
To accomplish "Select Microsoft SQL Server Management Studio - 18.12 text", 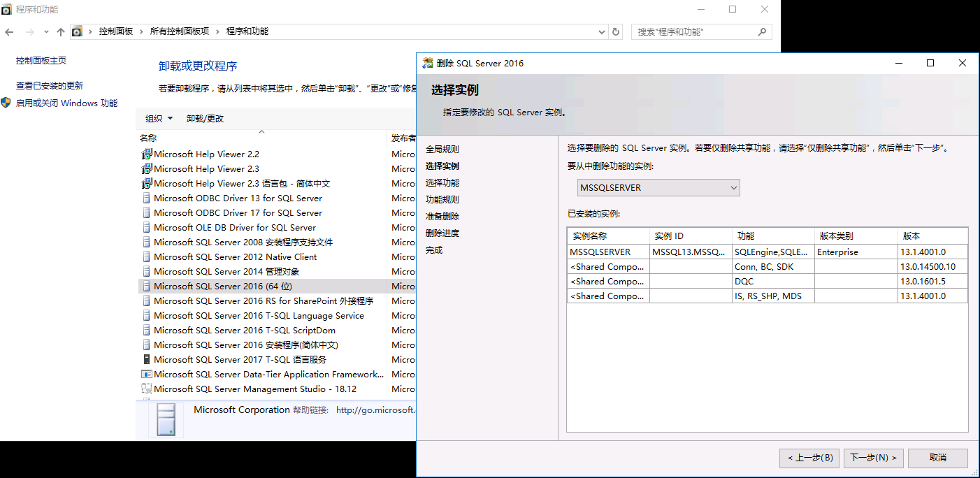I will pyautogui.click(x=255, y=389).
